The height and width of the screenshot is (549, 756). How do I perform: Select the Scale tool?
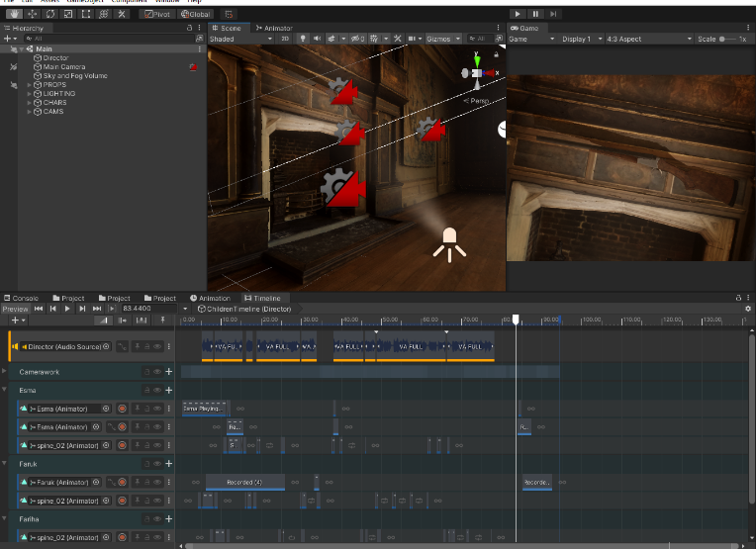click(x=68, y=14)
